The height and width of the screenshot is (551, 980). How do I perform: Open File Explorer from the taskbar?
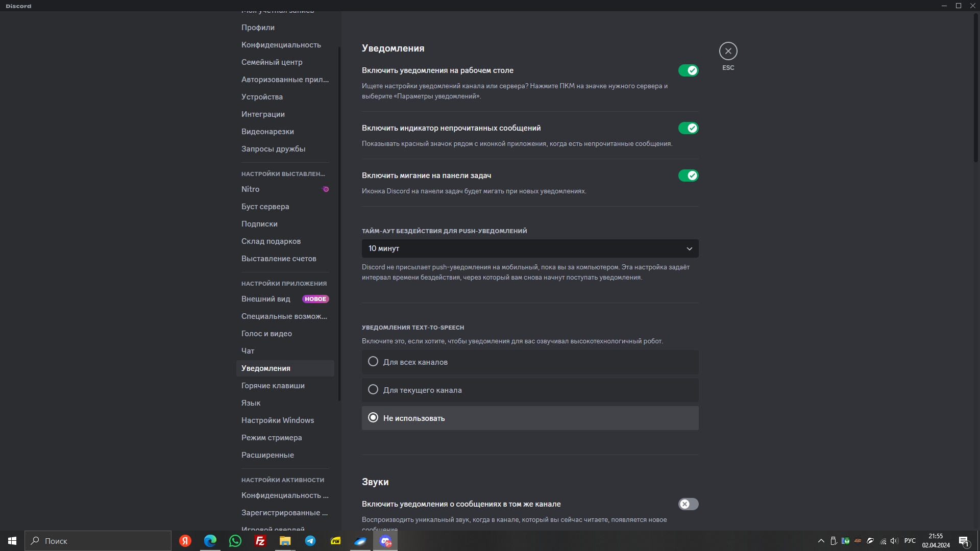[285, 541]
